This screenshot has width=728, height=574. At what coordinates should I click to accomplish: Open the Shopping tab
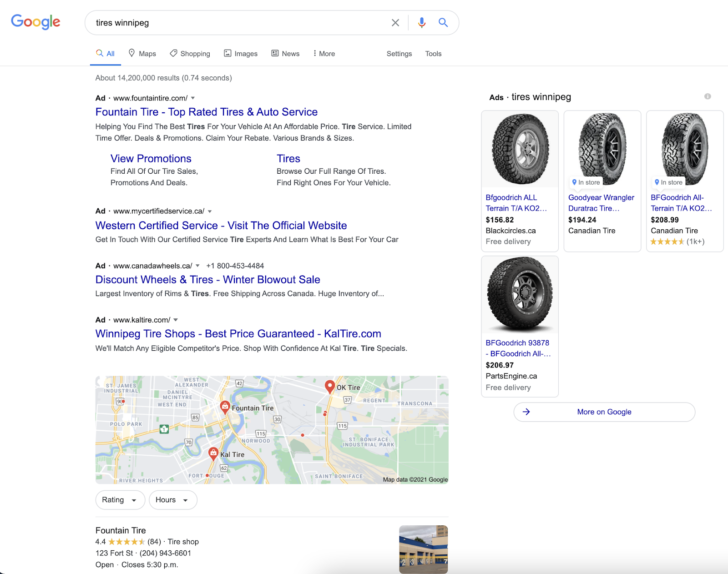190,54
